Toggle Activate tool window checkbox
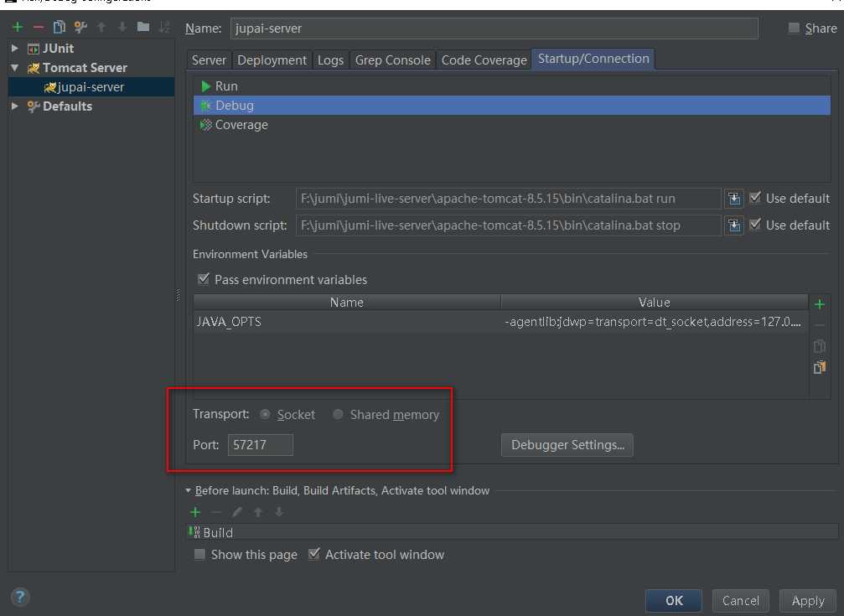844x616 pixels. click(313, 553)
